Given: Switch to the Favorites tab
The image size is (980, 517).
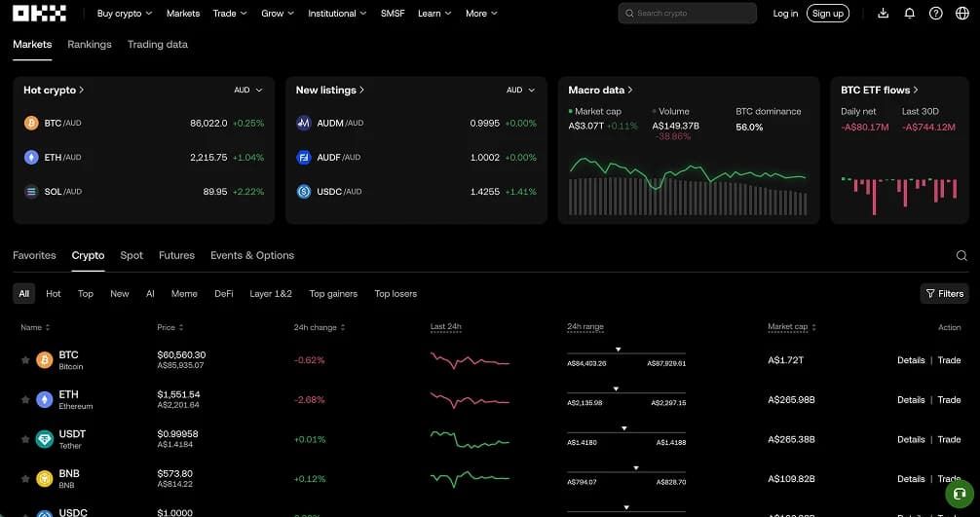Looking at the screenshot, I should (x=34, y=255).
